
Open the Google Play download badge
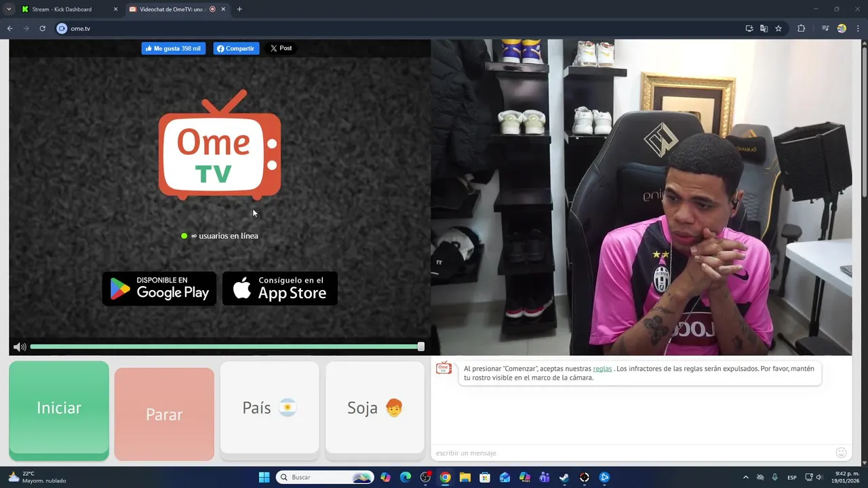(159, 289)
